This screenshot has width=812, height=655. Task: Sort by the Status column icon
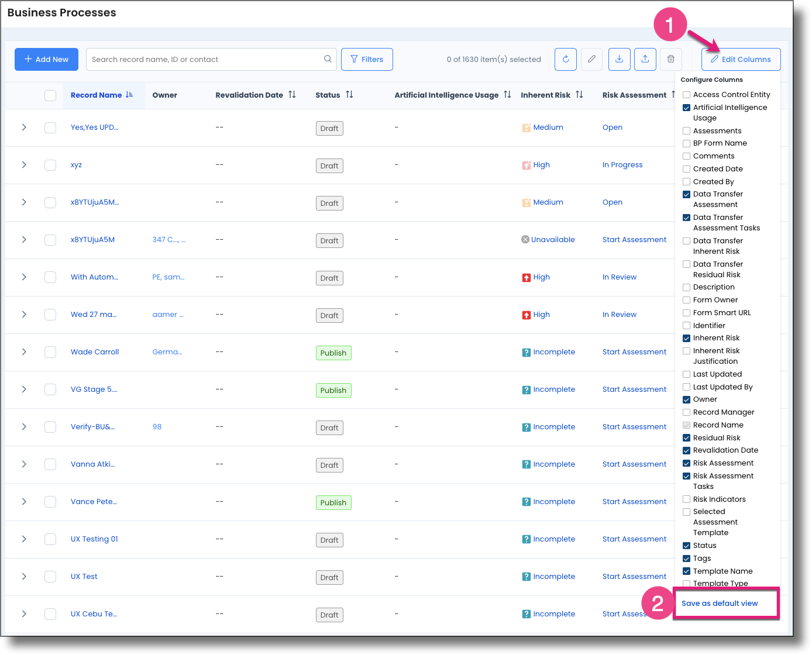[350, 95]
